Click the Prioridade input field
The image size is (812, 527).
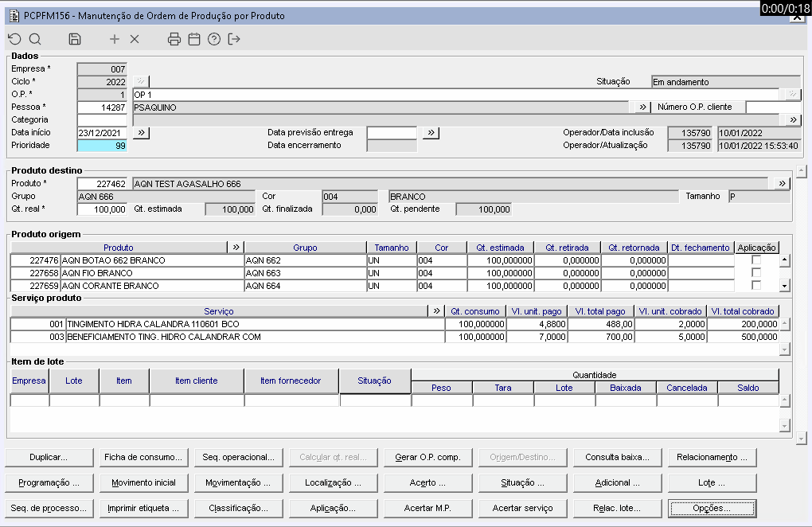(x=102, y=146)
